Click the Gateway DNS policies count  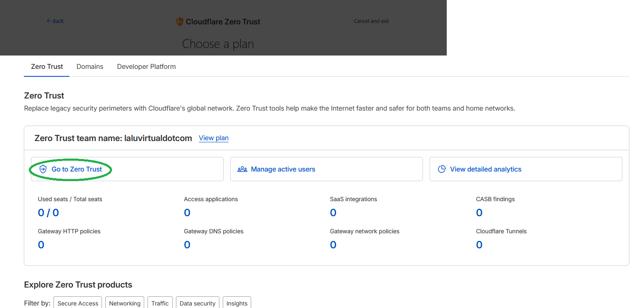point(187,245)
